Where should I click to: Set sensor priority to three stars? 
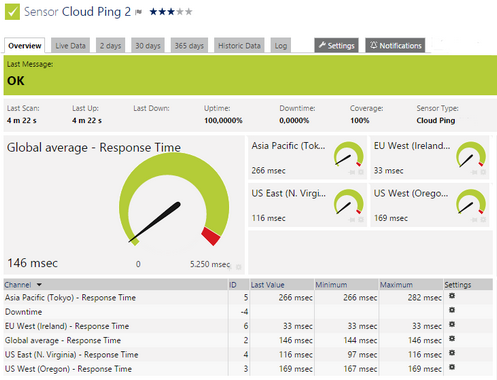pyautogui.click(x=171, y=12)
